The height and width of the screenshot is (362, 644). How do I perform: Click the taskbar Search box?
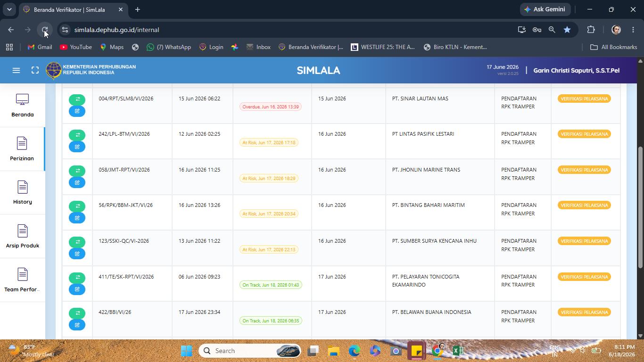(x=250, y=351)
